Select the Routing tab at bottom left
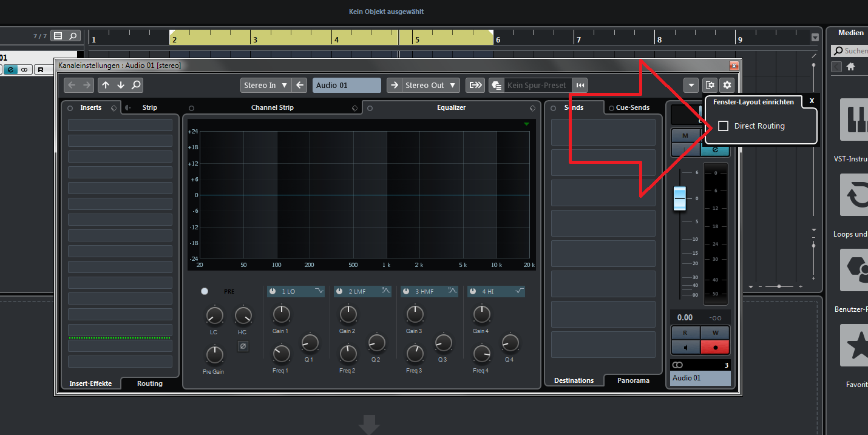Screen dimensions: 868x435 pos(149,383)
